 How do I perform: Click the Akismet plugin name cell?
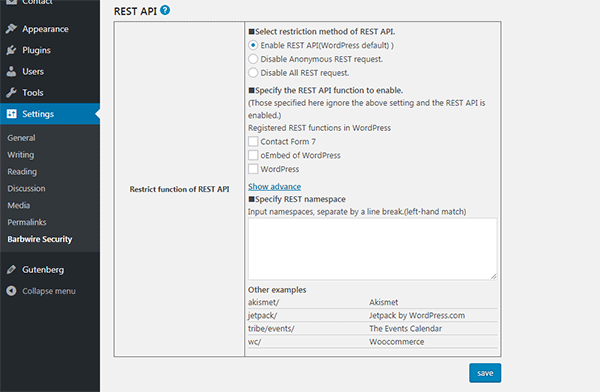(383, 302)
